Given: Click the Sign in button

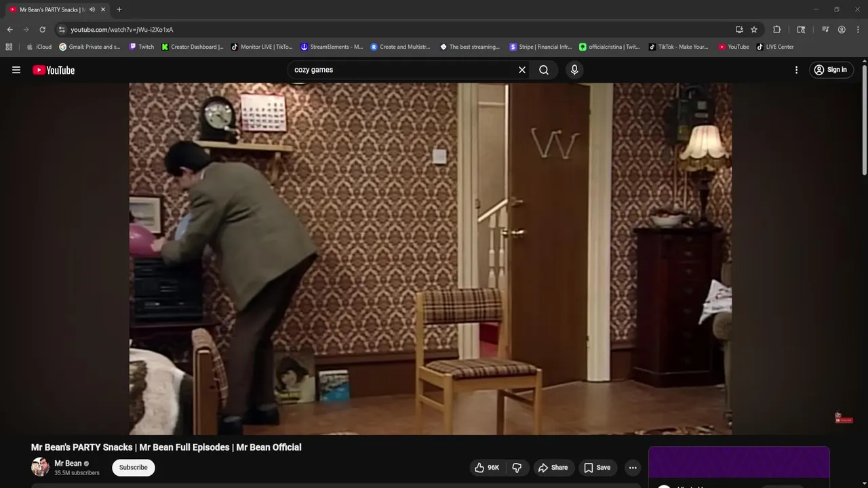Looking at the screenshot, I should point(831,70).
